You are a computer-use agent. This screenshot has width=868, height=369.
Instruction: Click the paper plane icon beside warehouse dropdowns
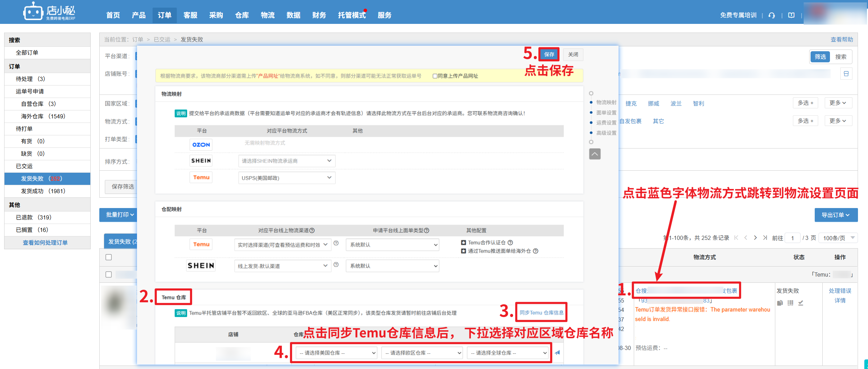(x=557, y=353)
